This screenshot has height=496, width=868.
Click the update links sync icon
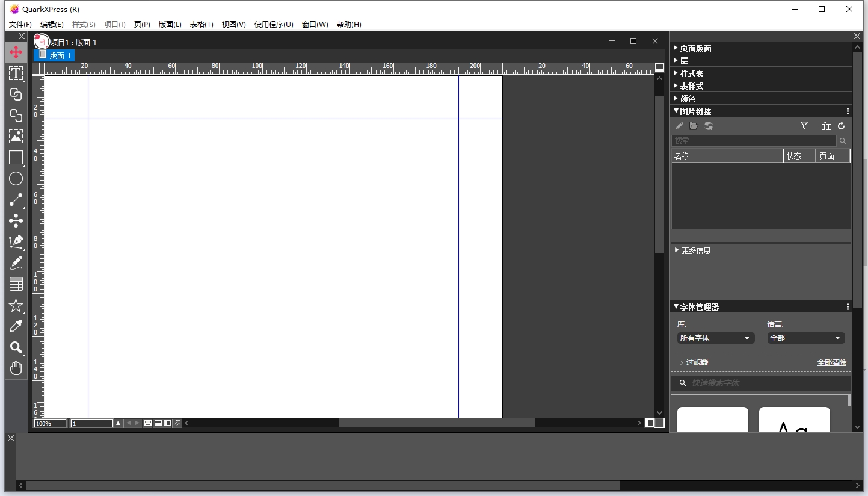(709, 126)
